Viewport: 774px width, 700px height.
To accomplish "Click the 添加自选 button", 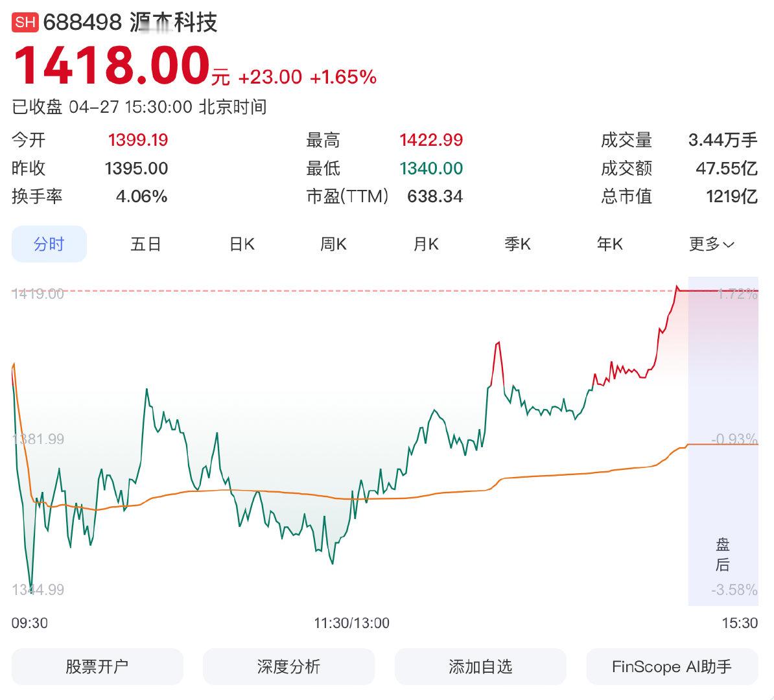I will [480, 666].
